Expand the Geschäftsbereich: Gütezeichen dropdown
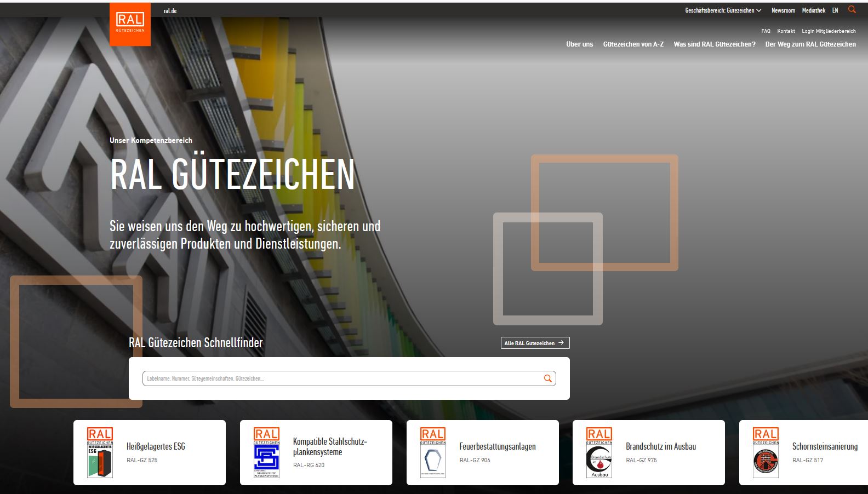 (x=723, y=10)
